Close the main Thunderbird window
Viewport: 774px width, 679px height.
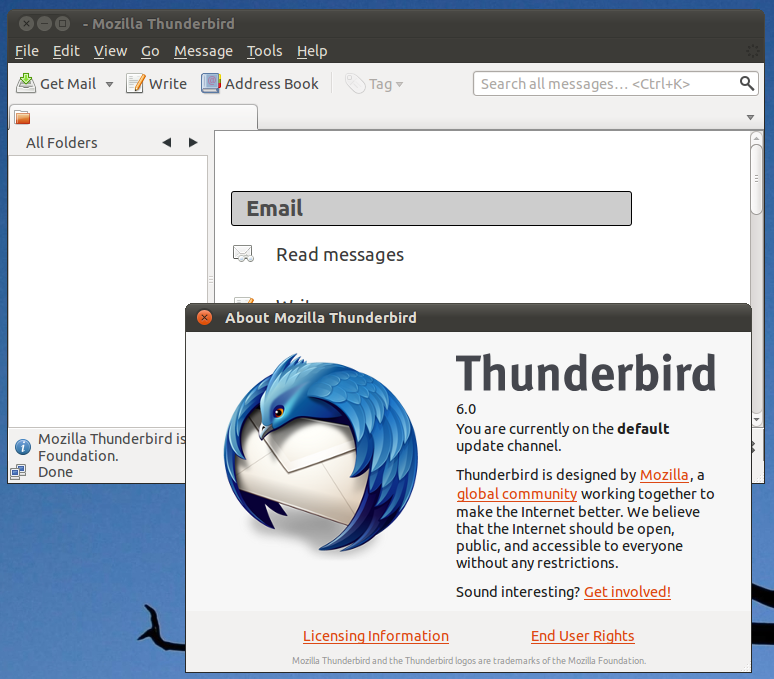pos(27,23)
